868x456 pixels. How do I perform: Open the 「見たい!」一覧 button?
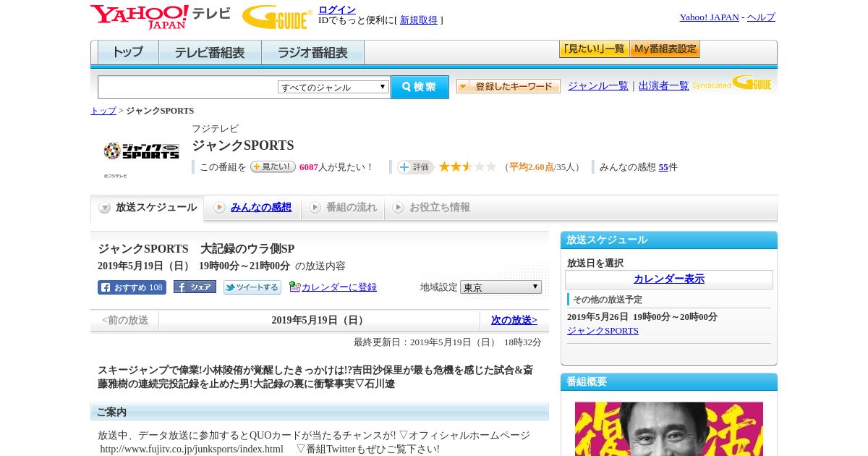[x=594, y=49]
